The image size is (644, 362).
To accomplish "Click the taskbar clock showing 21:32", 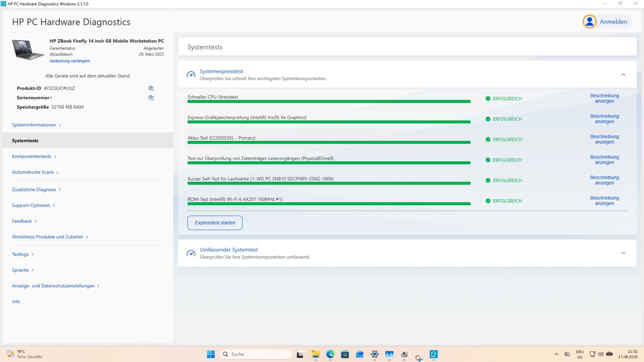I will pyautogui.click(x=628, y=354).
